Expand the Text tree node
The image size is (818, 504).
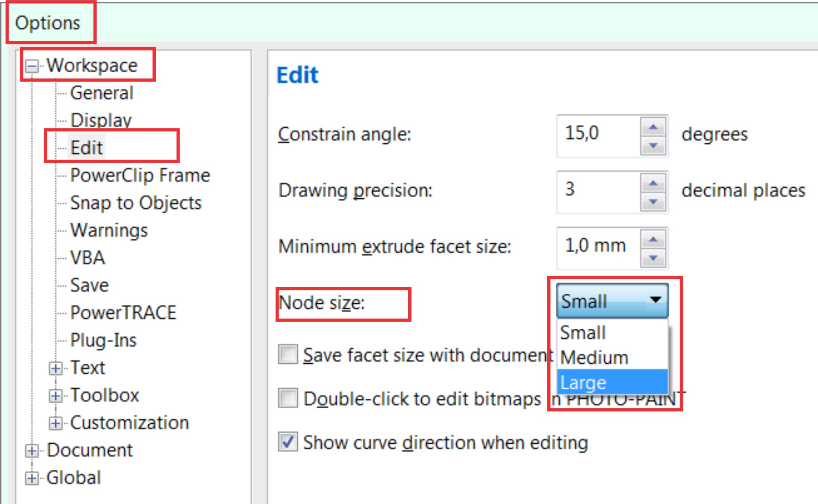tap(57, 368)
